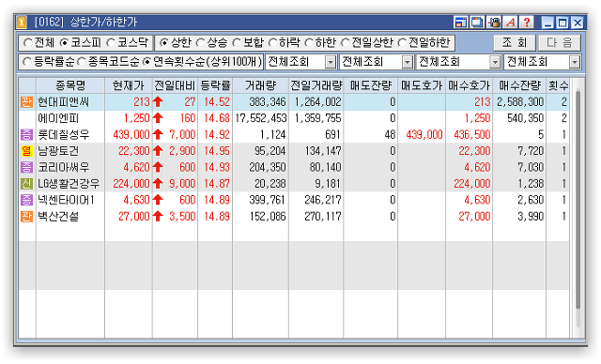Image resolution: width=601 pixels, height=364 pixels.
Task: Click the 거래량 column header
Action: pyautogui.click(x=261, y=85)
